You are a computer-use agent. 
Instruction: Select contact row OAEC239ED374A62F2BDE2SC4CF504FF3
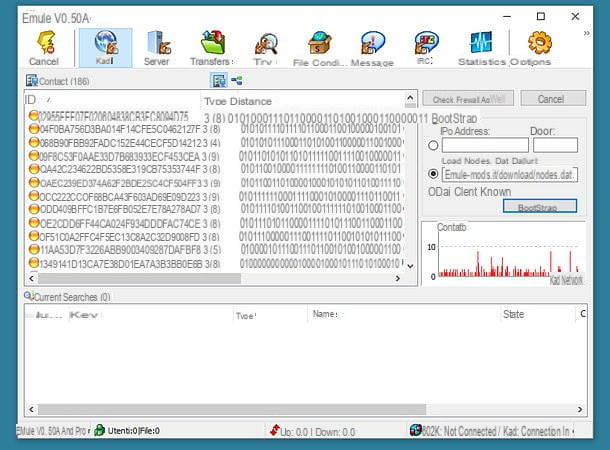[216, 183]
